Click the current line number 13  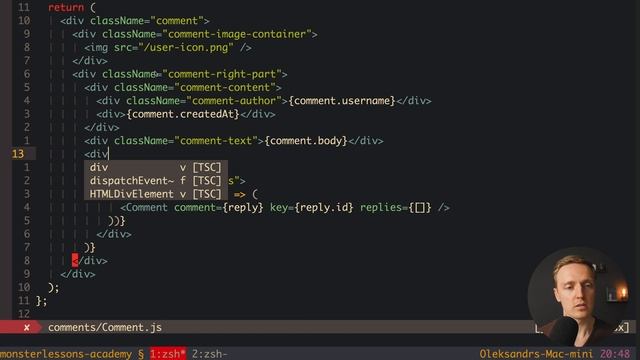pyautogui.click(x=18, y=154)
